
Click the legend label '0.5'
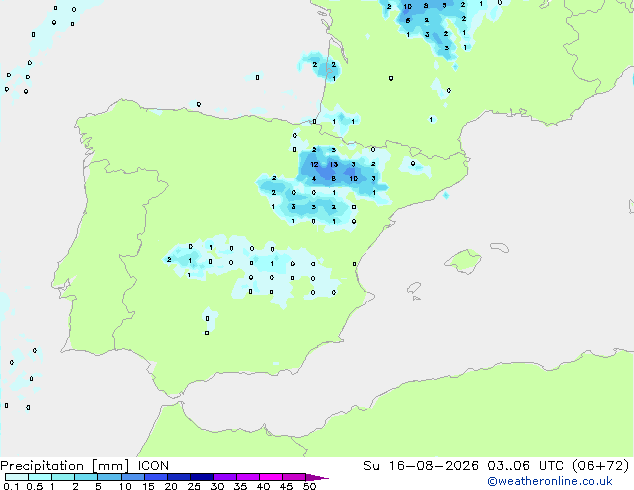point(34,486)
